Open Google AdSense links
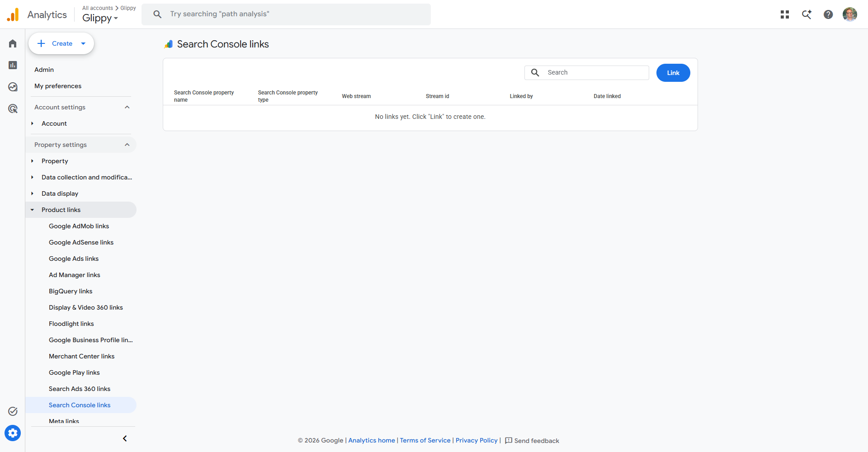 (81, 242)
